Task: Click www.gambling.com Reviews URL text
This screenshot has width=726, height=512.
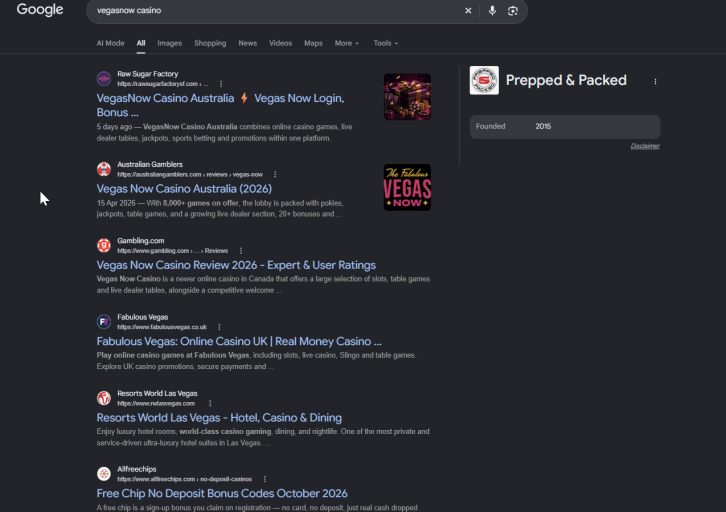Action: [172, 250]
